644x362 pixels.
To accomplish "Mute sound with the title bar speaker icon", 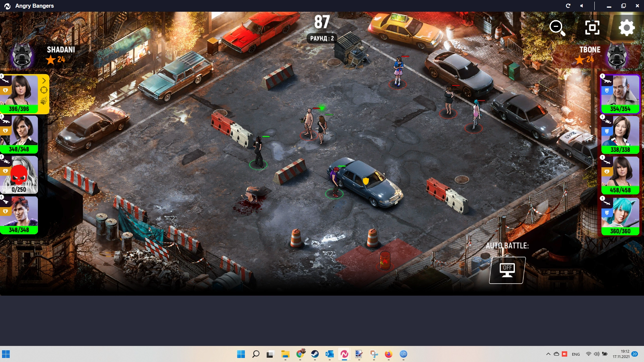I will point(582,6).
